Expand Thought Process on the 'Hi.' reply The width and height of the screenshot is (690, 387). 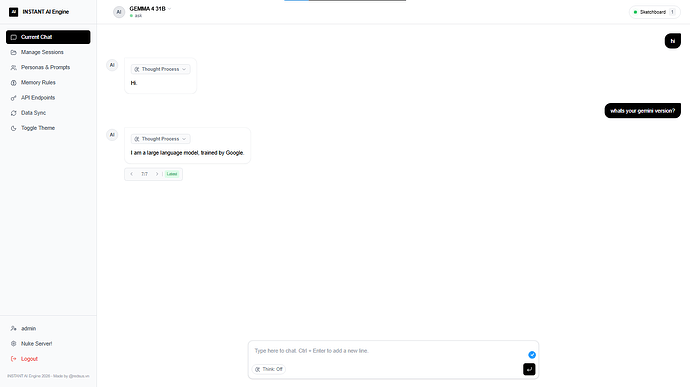tap(161, 69)
